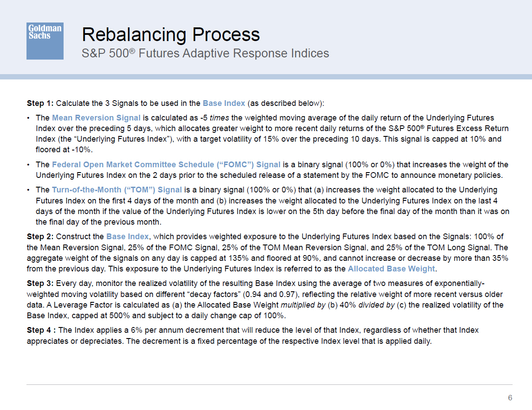Click the blue "Allocated Base Weight" term
Screen dimensions: 532x410
click(391, 269)
